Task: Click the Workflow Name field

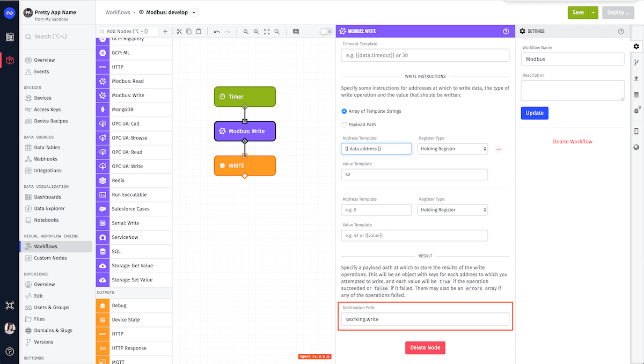Action: pos(573,59)
